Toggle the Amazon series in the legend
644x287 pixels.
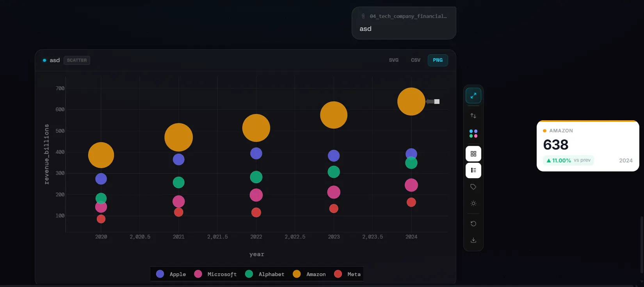point(309,274)
